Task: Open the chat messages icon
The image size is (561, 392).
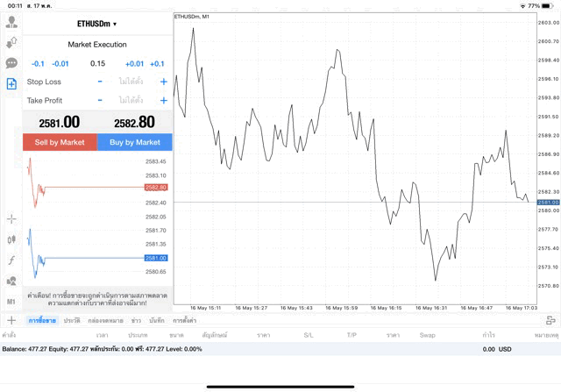Action: (x=11, y=63)
